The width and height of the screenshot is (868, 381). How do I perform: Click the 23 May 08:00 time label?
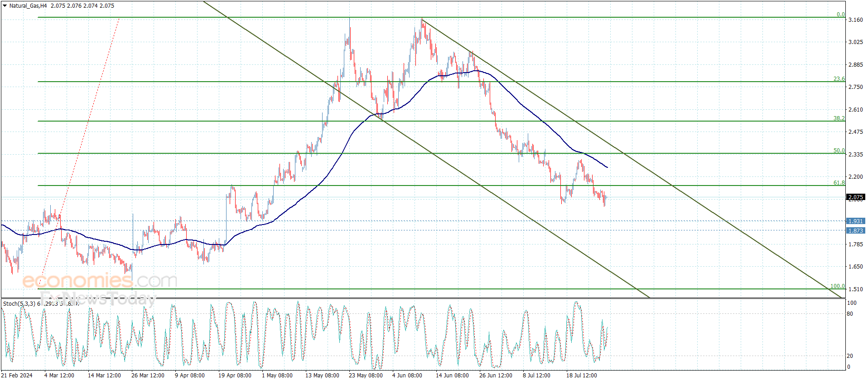(366, 376)
